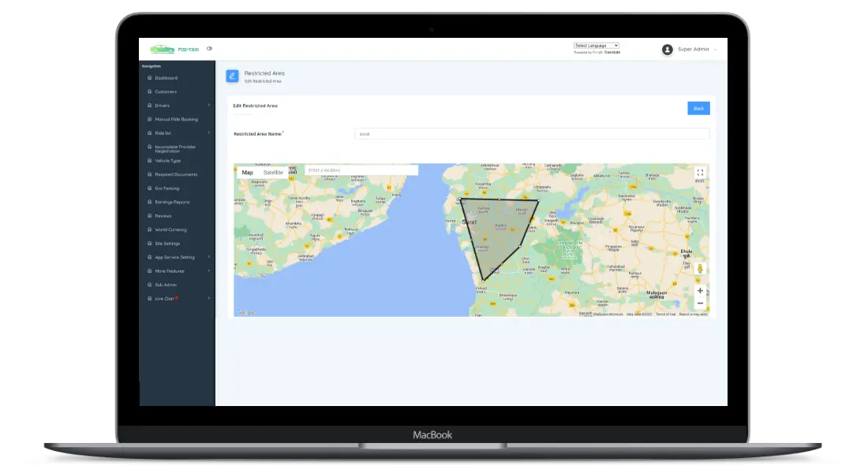
Task: Click the blue edit pencil icon
Action: pyautogui.click(x=233, y=76)
